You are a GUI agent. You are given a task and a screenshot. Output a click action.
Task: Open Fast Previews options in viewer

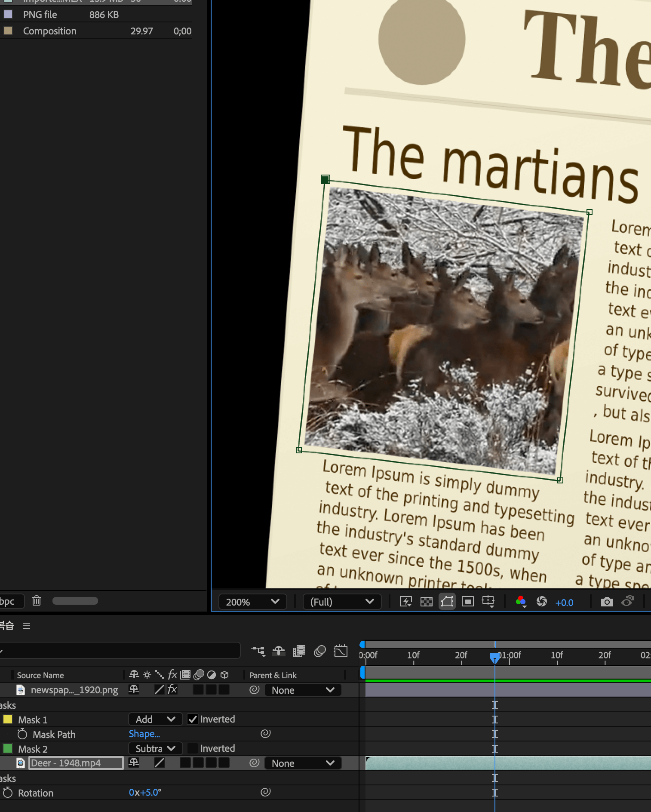[406, 602]
